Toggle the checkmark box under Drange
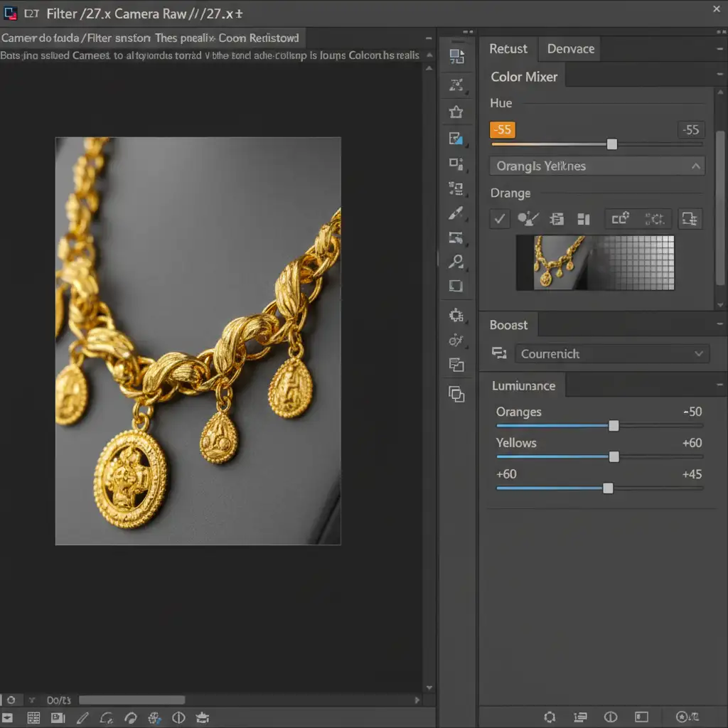Image resolution: width=728 pixels, height=728 pixels. coord(500,219)
